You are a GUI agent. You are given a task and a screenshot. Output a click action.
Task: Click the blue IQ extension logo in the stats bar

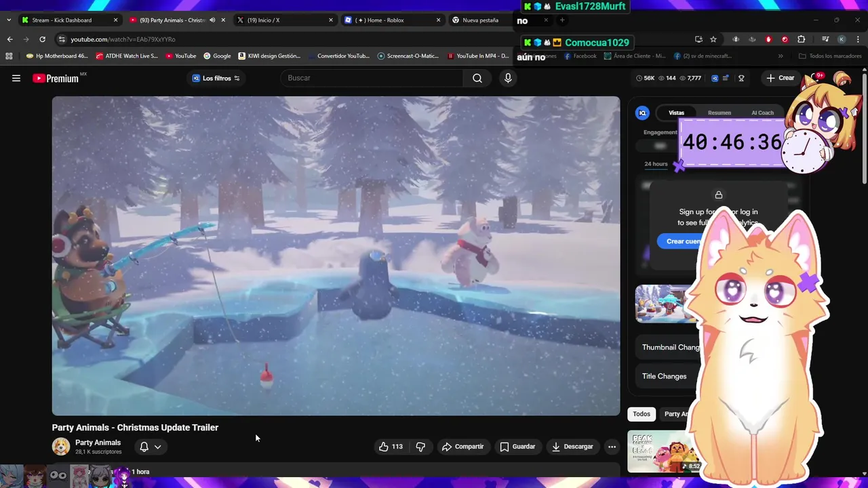tap(714, 78)
